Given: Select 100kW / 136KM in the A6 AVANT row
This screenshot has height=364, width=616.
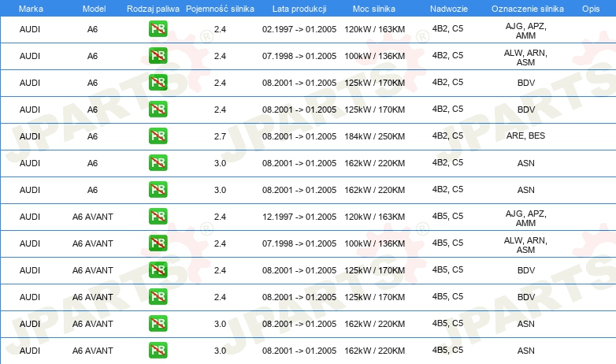Looking at the screenshot, I should coord(374,243).
